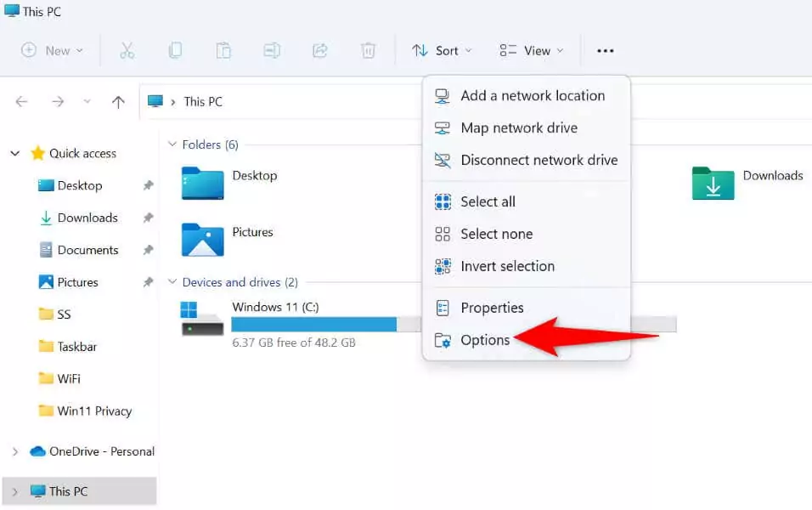Click the Delete icon in the toolbar
Image resolution: width=812 pixels, height=510 pixels.
(369, 50)
